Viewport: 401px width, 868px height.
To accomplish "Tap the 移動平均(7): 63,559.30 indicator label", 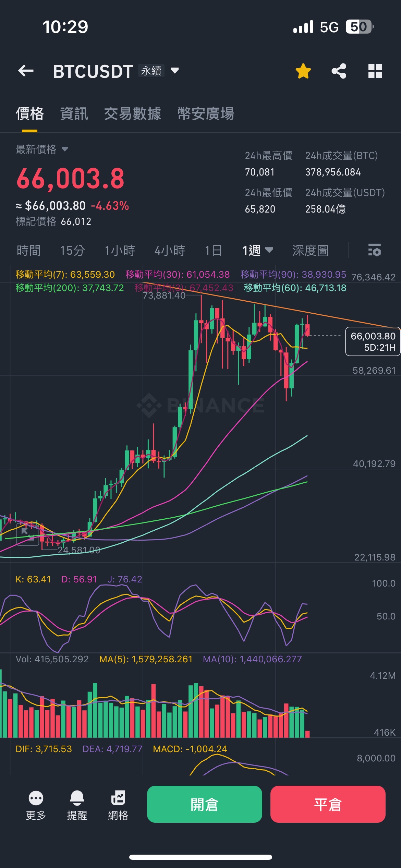I will 65,275.
